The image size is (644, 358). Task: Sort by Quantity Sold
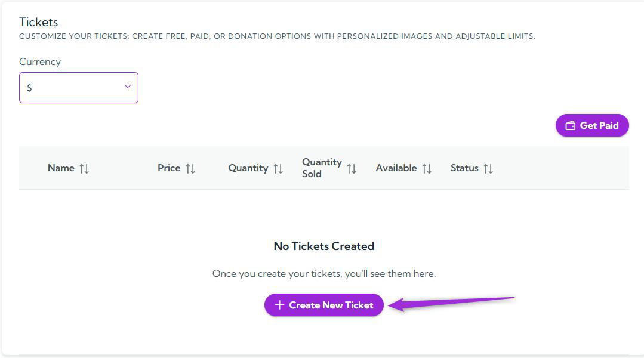pos(352,168)
